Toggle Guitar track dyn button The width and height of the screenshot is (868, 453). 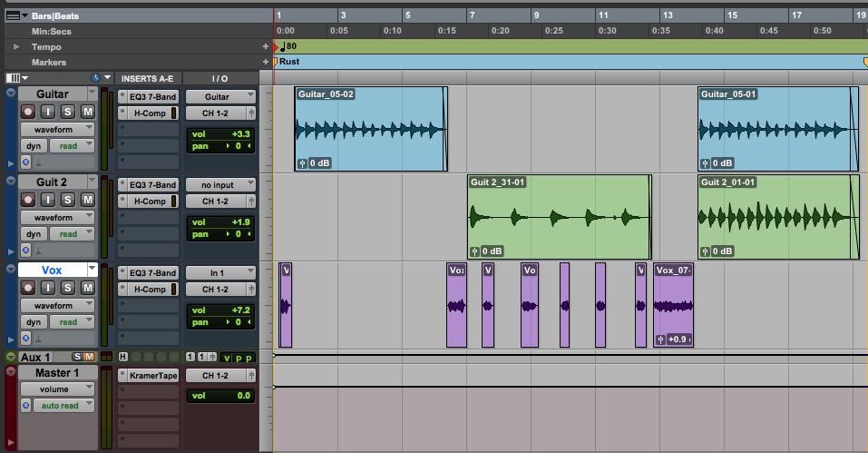34,146
